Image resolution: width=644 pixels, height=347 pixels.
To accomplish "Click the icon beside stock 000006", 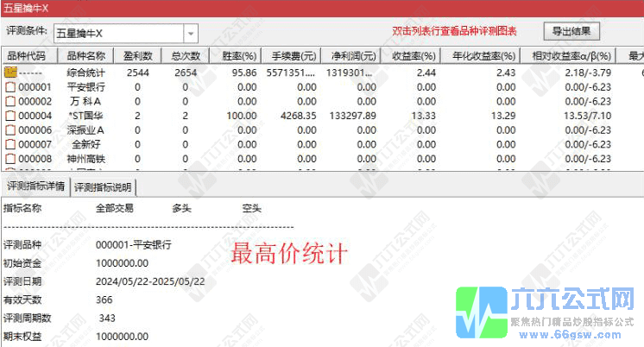I will pos(10,129).
